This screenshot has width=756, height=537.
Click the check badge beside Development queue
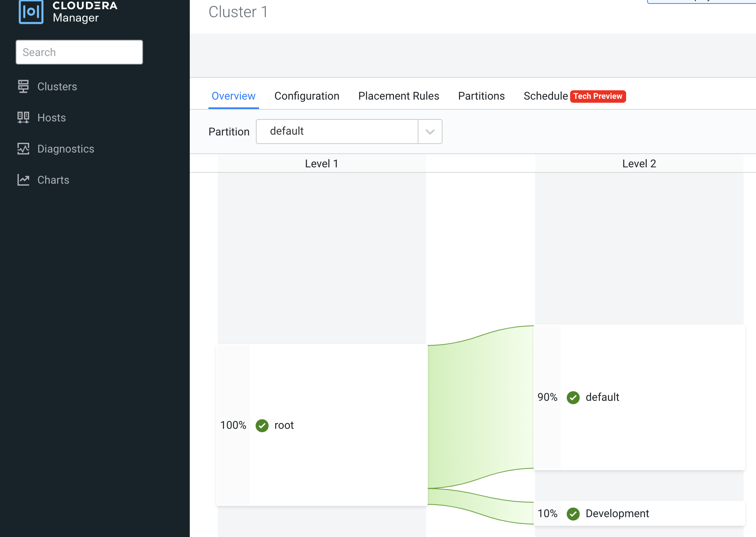[573, 514]
